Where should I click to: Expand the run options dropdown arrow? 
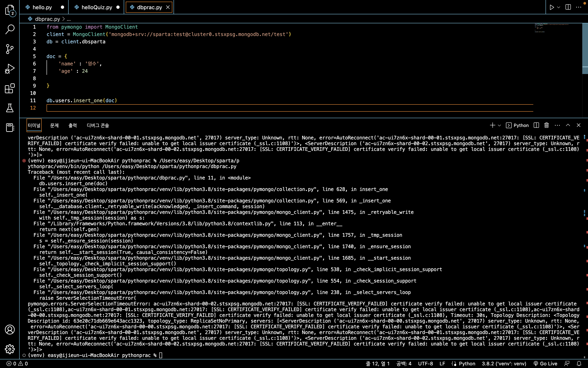[x=559, y=7]
